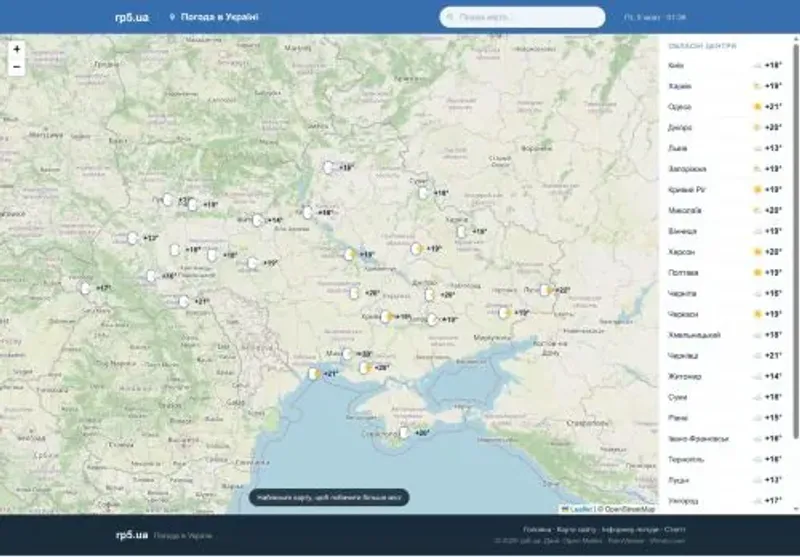The image size is (800, 557).
Task: Click the rp5.ua logo in the footer
Action: pos(132,535)
